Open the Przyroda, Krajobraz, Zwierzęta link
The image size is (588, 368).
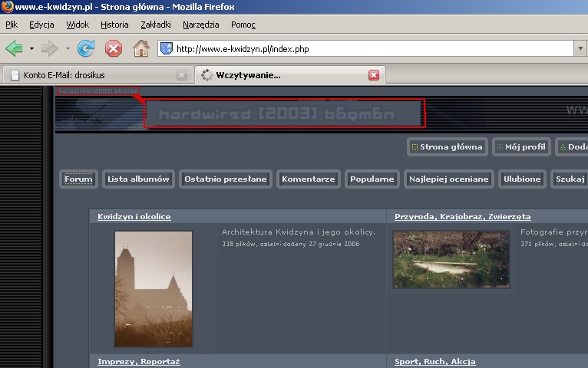coord(462,217)
